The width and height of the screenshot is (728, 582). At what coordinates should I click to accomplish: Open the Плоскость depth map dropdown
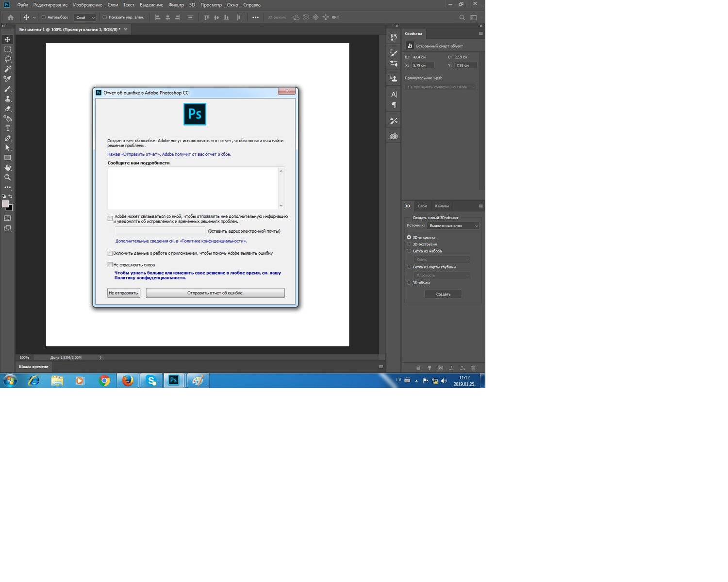point(441,275)
